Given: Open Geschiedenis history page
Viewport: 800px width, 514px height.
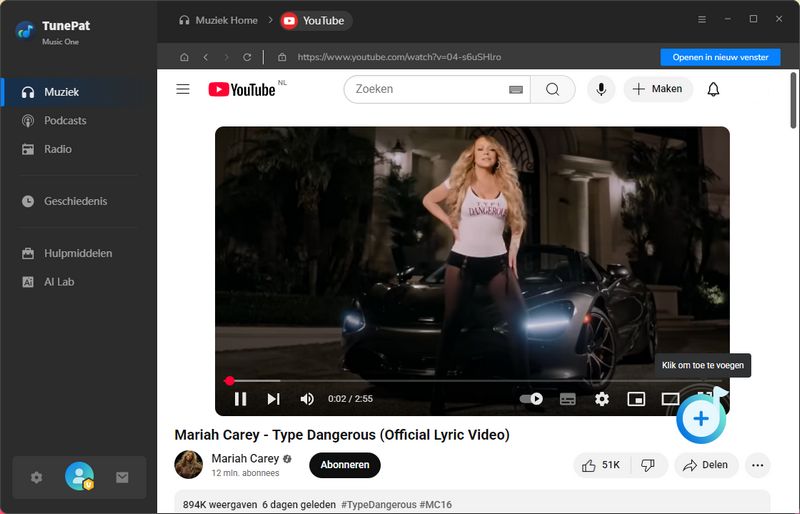Looking at the screenshot, I should 78,201.
